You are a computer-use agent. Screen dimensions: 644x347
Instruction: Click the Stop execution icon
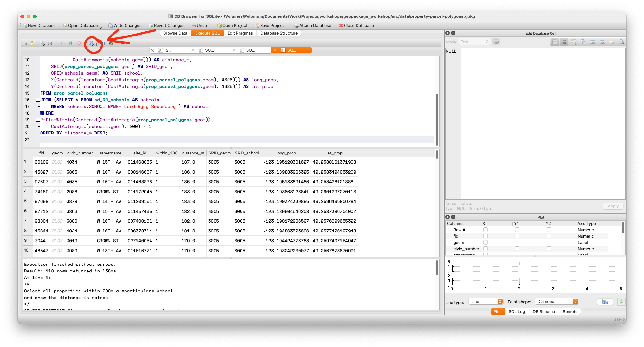tap(79, 43)
